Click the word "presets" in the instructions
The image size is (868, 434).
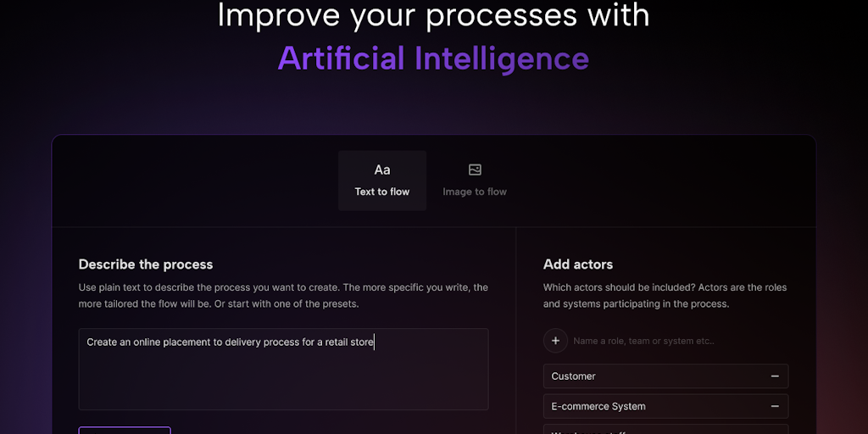[x=339, y=304]
